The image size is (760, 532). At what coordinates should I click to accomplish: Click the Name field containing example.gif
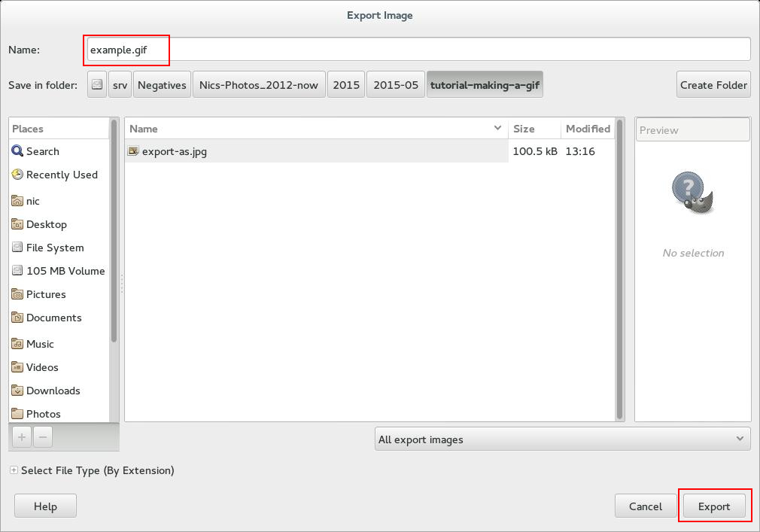[x=418, y=50]
